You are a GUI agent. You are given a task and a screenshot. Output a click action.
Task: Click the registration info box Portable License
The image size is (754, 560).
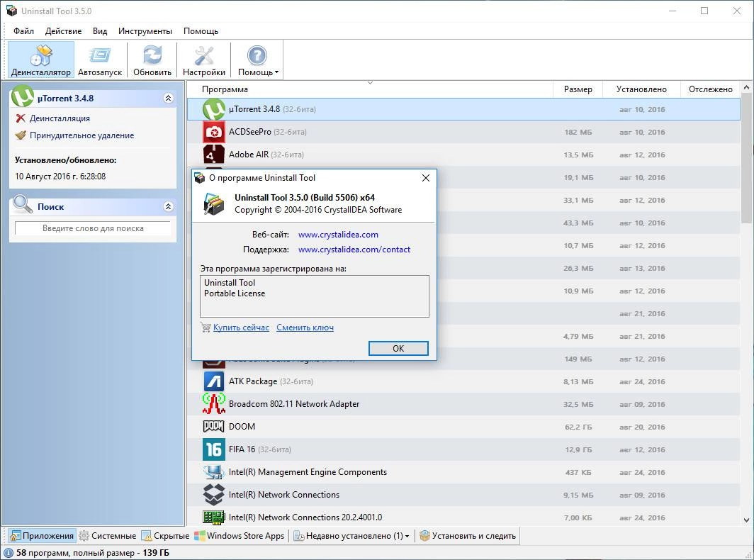(315, 296)
